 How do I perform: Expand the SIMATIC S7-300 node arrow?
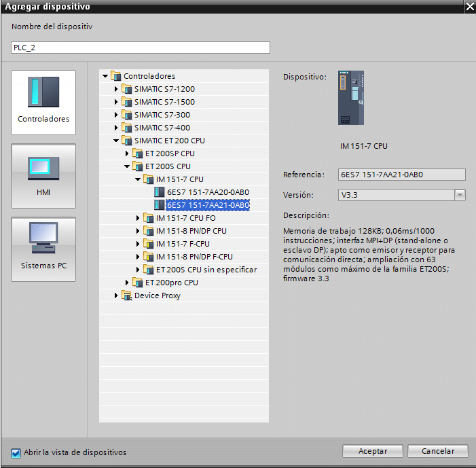click(116, 115)
